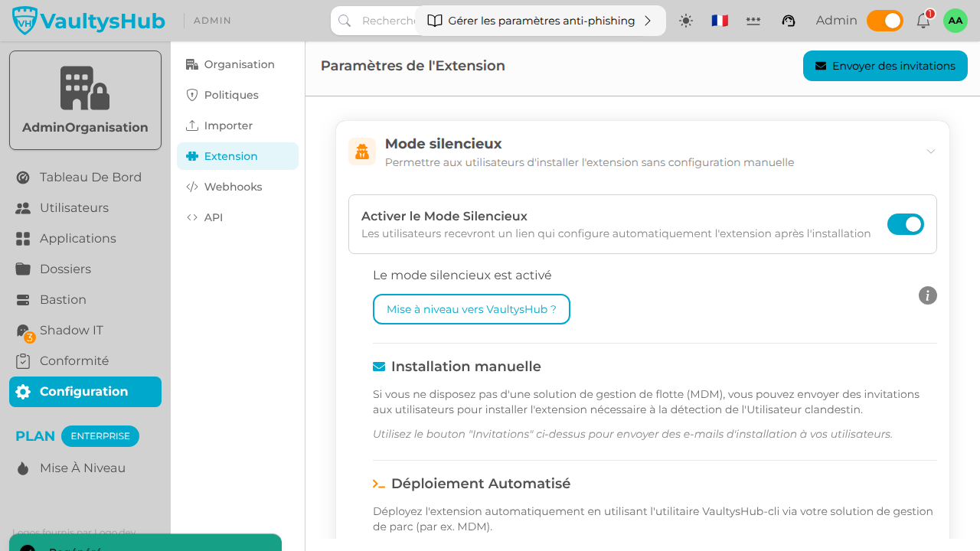Click the ADMIN label in header
Image resolution: width=980 pixels, height=551 pixels.
pyautogui.click(x=212, y=21)
